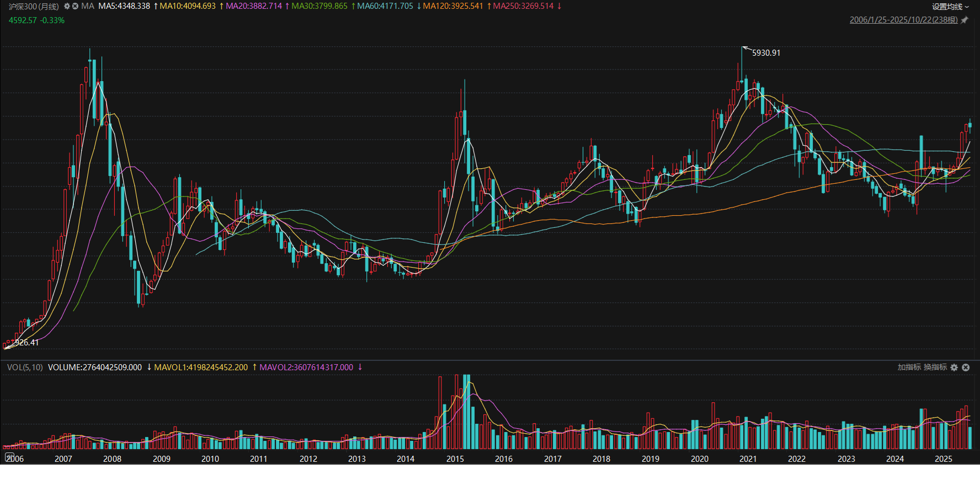Click the 沪深300(月线) chart title
This screenshot has height=485, width=980.
tap(34, 6)
